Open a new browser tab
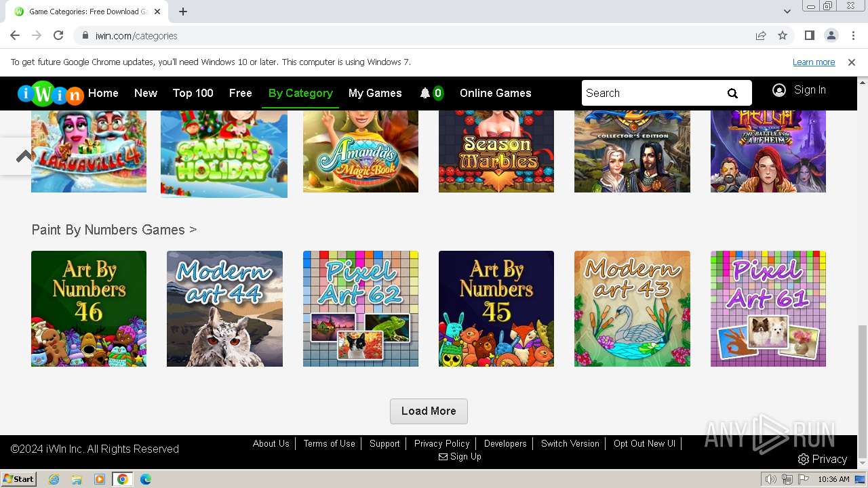This screenshot has height=488, width=868. click(x=183, y=12)
